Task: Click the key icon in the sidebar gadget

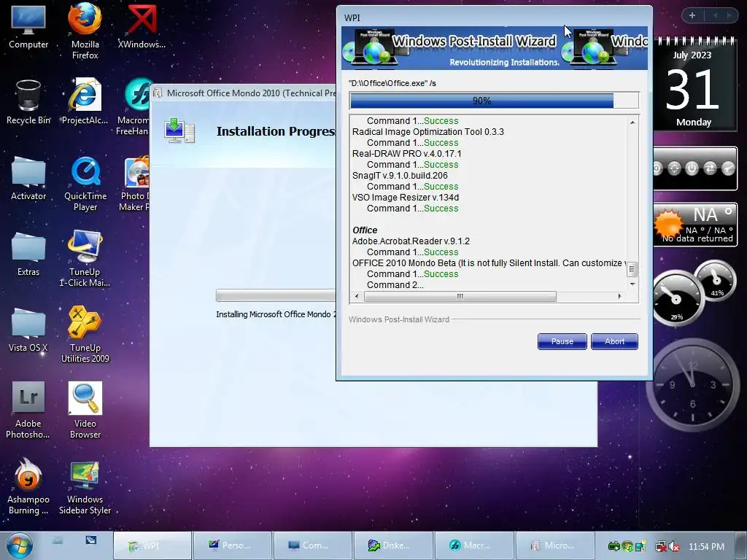Action: (728, 168)
